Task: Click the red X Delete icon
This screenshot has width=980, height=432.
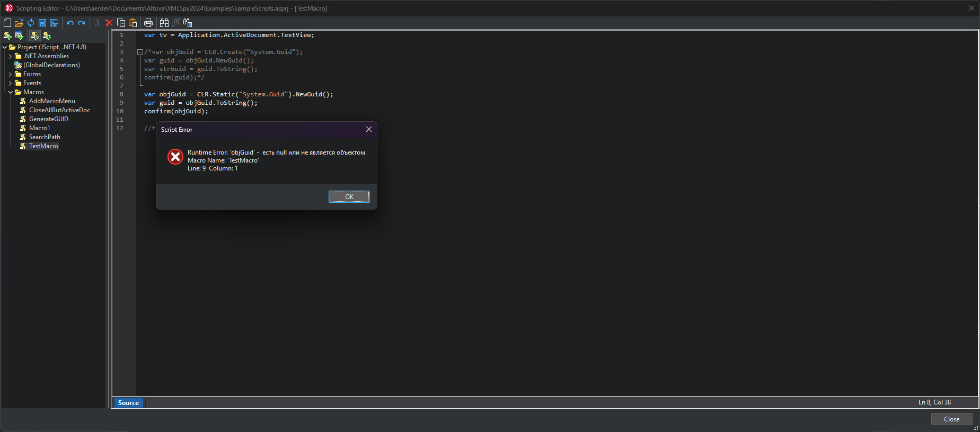Action: (109, 23)
